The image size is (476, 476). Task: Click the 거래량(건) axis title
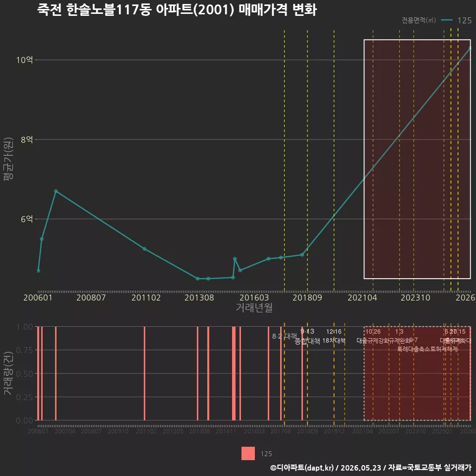[x=8, y=373]
